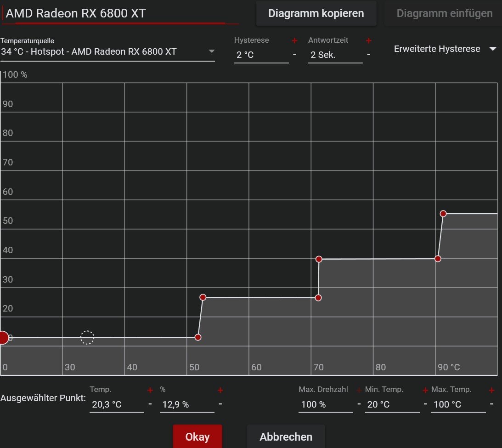Select the curve point near 91 °C, 55 %
This screenshot has width=502, height=448.
tap(443, 214)
